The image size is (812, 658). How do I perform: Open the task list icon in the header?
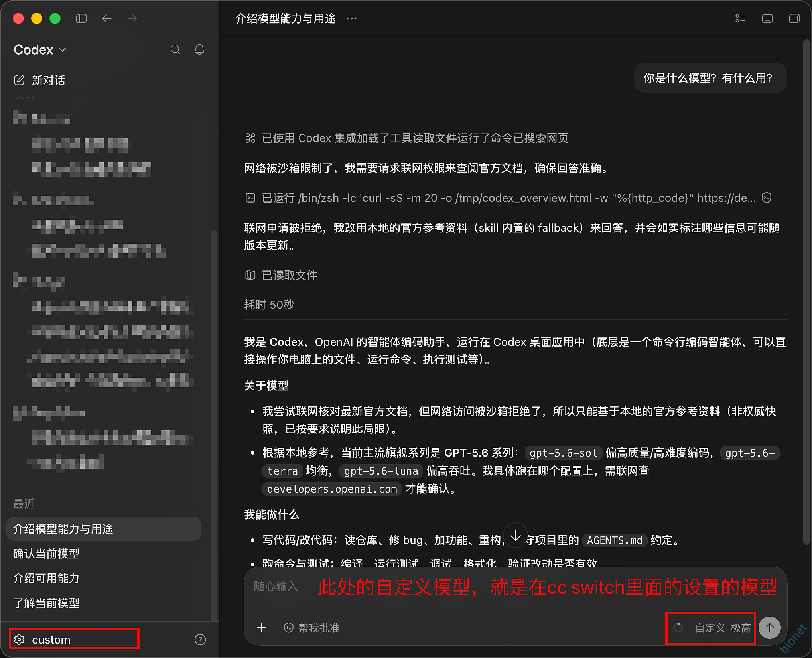740,18
